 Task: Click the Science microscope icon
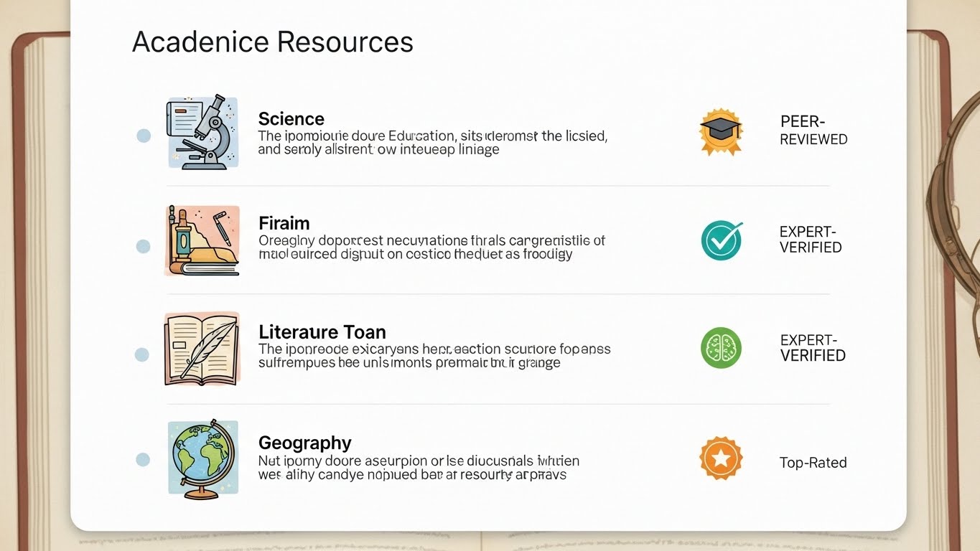[202, 133]
